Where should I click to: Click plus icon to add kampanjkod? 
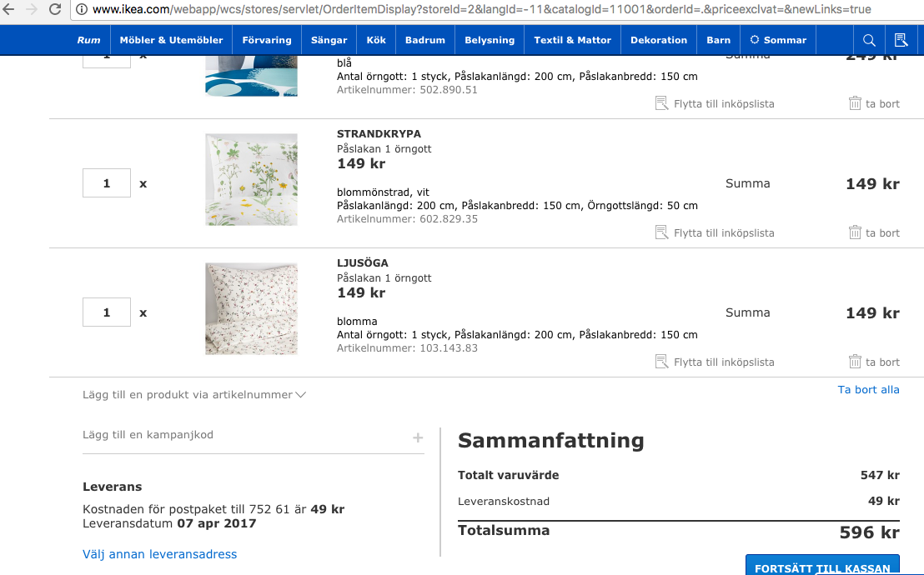[x=418, y=437]
